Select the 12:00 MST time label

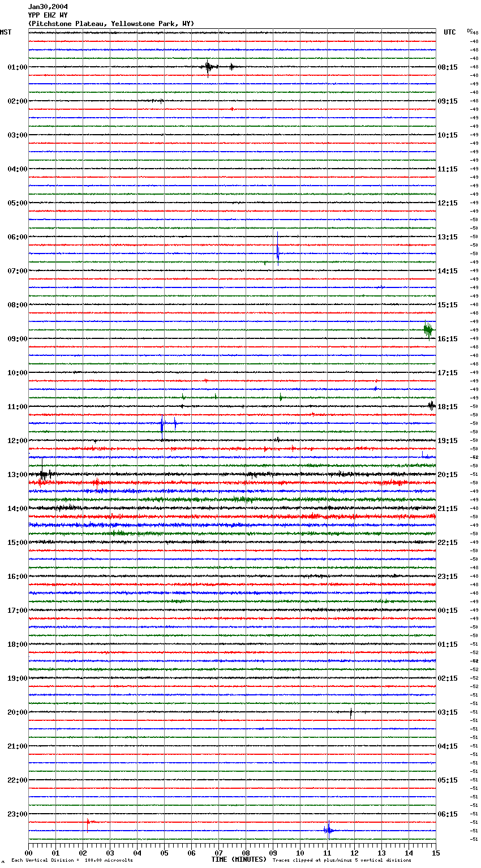coord(18,441)
